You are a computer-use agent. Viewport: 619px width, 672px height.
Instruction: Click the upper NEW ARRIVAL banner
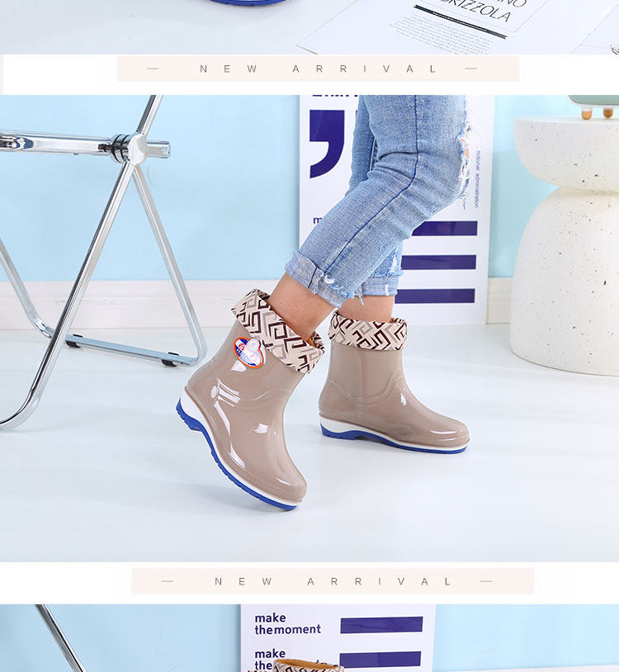(318, 69)
